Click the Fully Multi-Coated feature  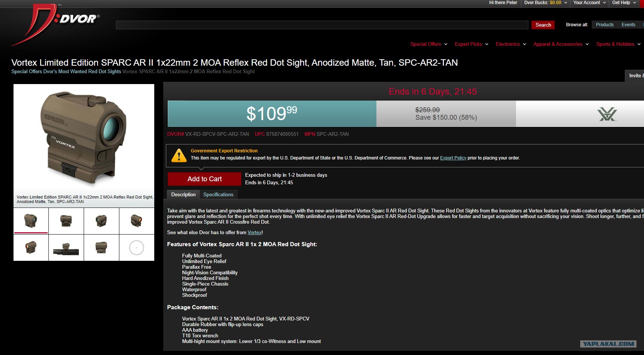(x=202, y=256)
